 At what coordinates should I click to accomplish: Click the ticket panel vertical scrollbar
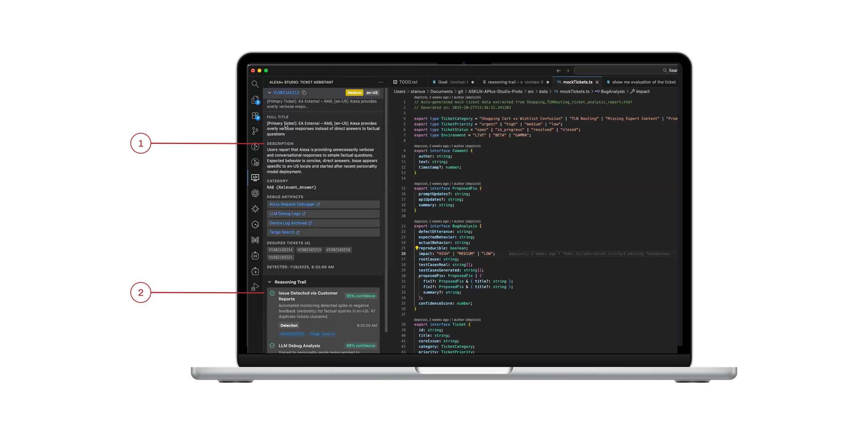coord(386,211)
